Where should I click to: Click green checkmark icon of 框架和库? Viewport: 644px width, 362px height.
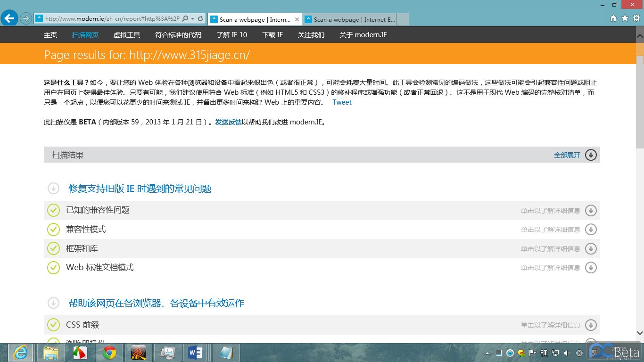coord(53,248)
